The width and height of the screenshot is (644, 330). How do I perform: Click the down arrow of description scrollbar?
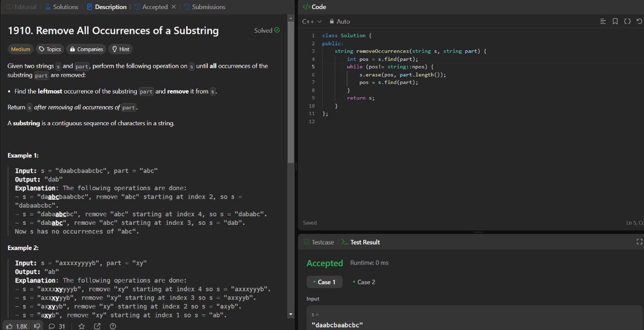(x=291, y=314)
